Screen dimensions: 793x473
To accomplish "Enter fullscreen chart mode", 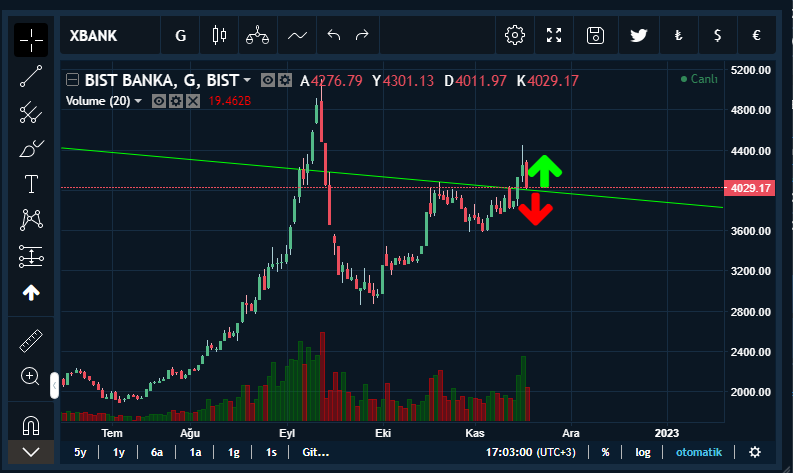I will pyautogui.click(x=554, y=35).
